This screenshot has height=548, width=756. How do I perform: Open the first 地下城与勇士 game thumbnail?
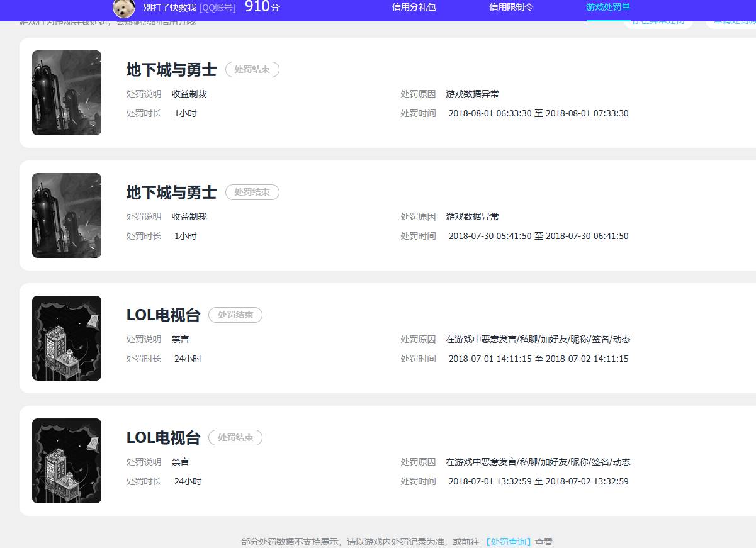[66, 92]
